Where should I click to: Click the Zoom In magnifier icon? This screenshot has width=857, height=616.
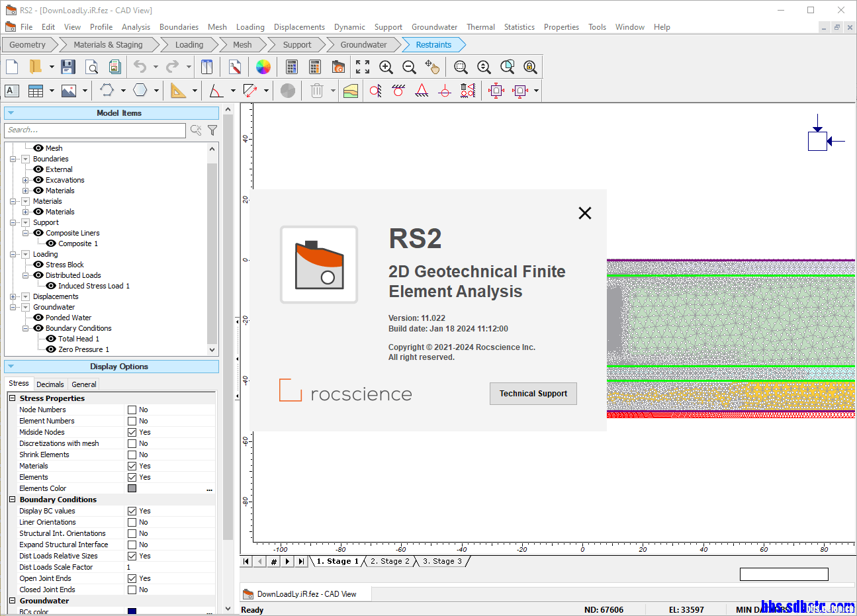(386, 67)
